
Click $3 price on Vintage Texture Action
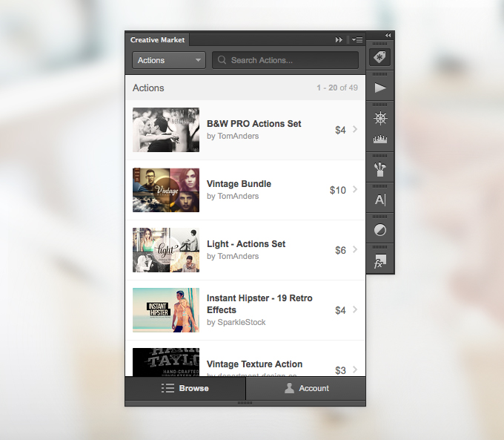point(340,370)
